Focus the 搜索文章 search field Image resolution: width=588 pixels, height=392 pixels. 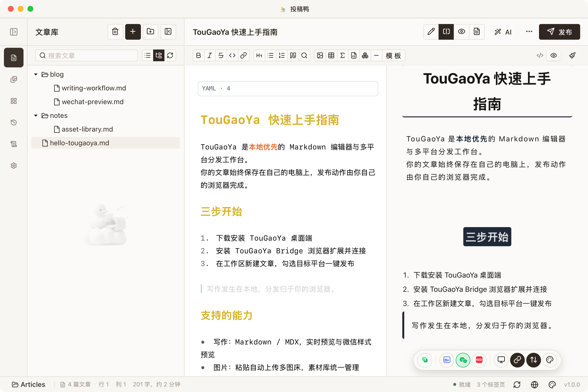point(86,56)
